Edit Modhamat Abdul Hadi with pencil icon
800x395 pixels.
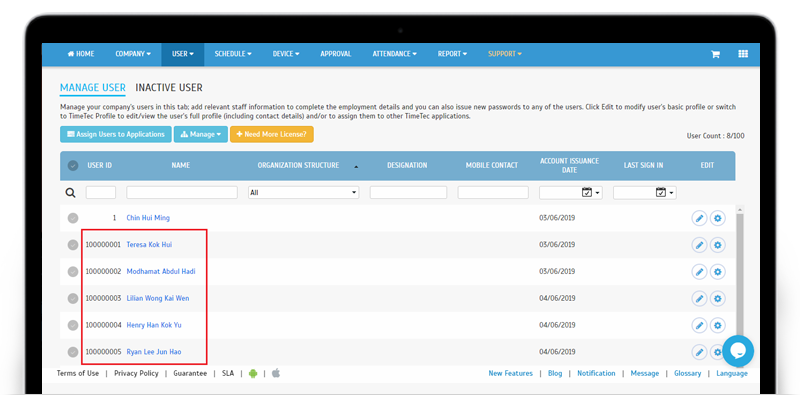pyautogui.click(x=699, y=271)
